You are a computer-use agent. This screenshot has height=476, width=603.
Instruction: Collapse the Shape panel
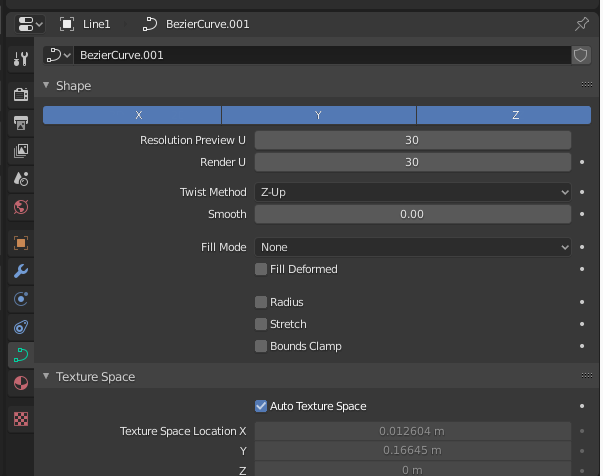46,85
